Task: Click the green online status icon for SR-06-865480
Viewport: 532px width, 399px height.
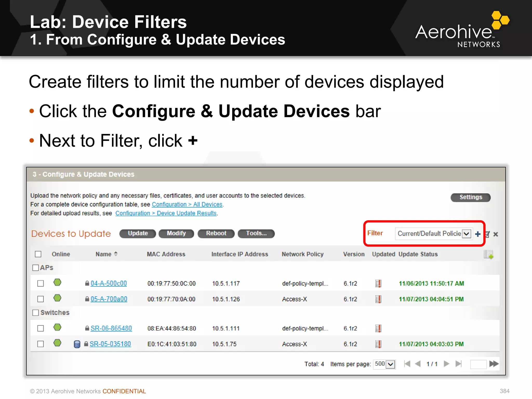Action: (x=57, y=327)
